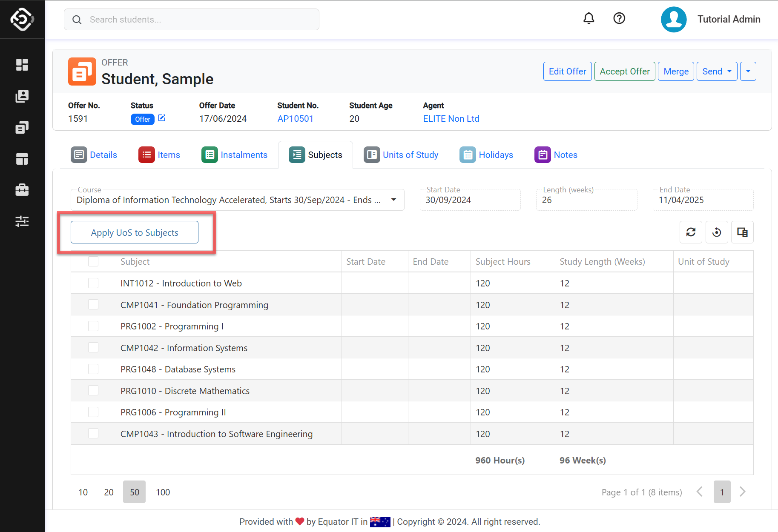Click the dashboard grid icon in sidebar
The height and width of the screenshot is (532, 778).
(x=22, y=65)
